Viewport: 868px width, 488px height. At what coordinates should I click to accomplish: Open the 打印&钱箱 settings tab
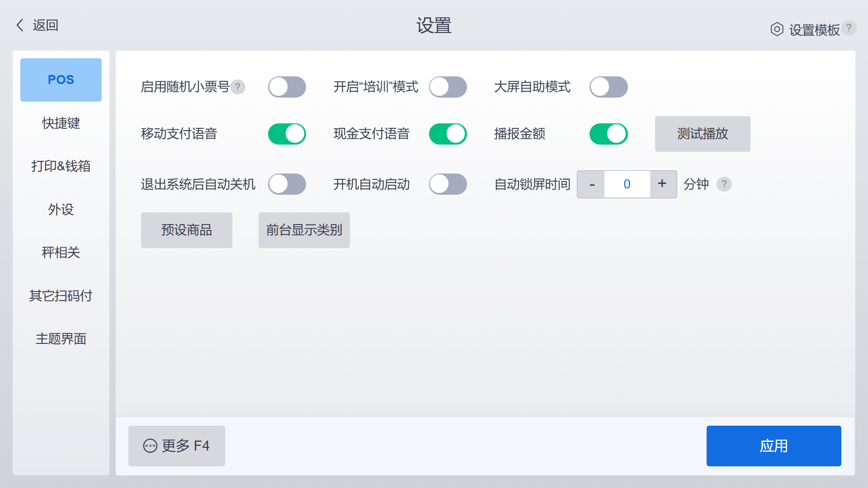point(61,166)
